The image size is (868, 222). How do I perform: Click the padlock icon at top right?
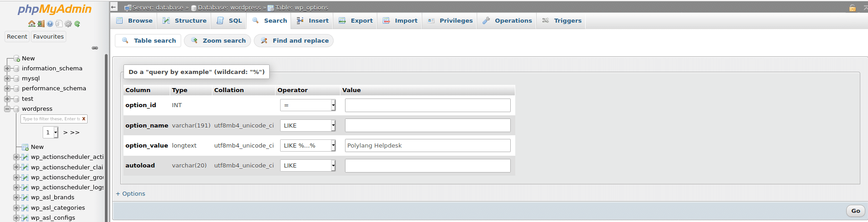(853, 8)
